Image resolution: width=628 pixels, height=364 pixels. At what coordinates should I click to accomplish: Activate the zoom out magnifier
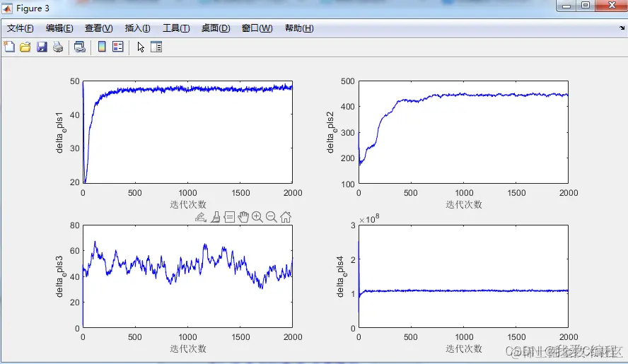click(x=271, y=217)
